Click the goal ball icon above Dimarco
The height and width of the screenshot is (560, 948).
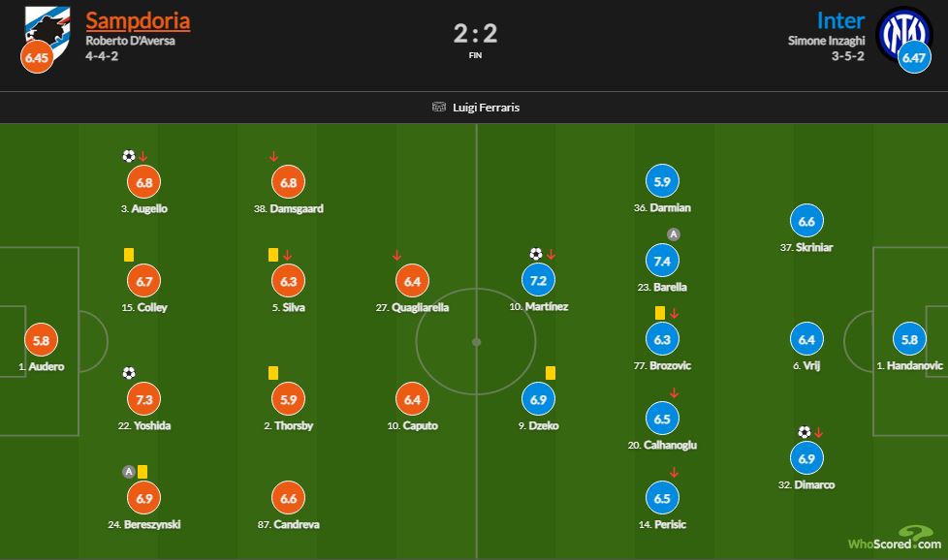(805, 432)
